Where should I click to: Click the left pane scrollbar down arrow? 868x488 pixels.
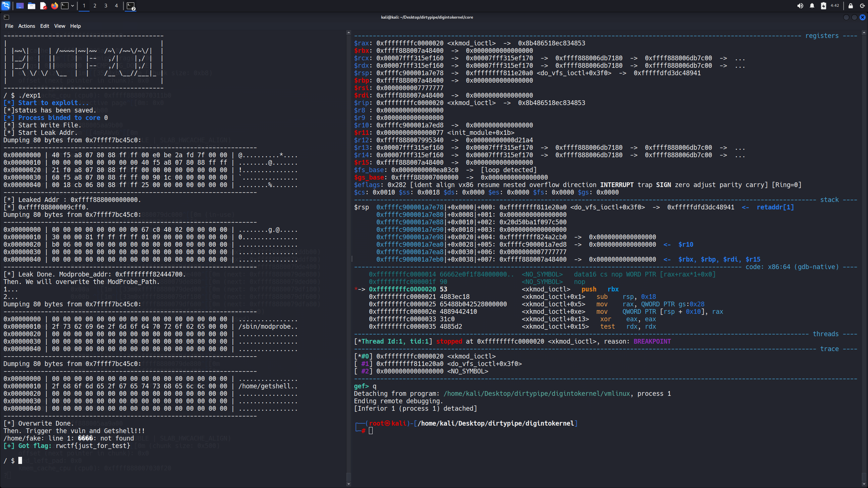point(349,484)
